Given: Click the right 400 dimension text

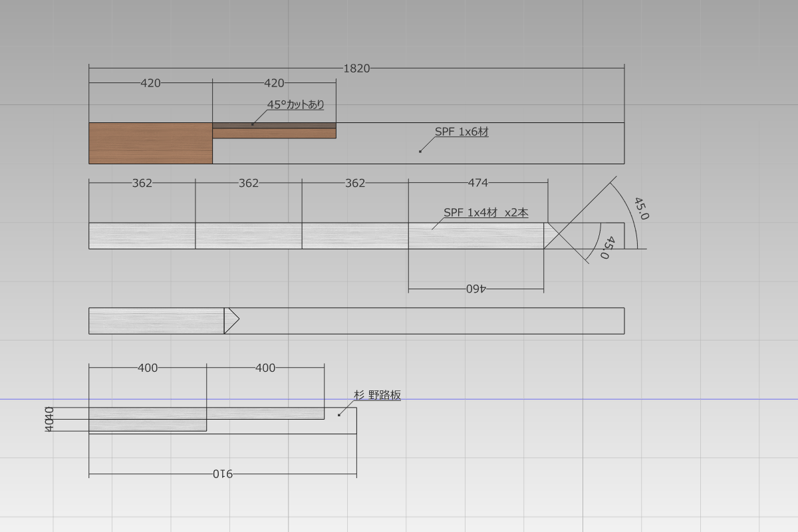Looking at the screenshot, I should 265,367.
